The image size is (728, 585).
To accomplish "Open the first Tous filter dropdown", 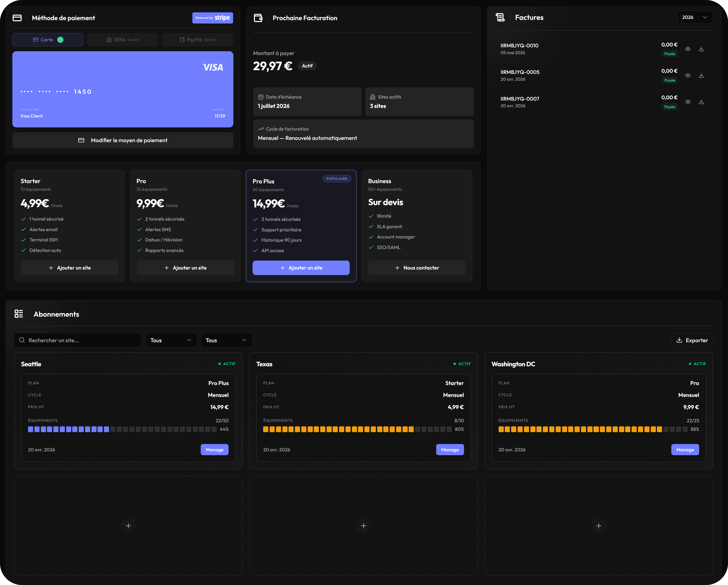I will coord(171,340).
